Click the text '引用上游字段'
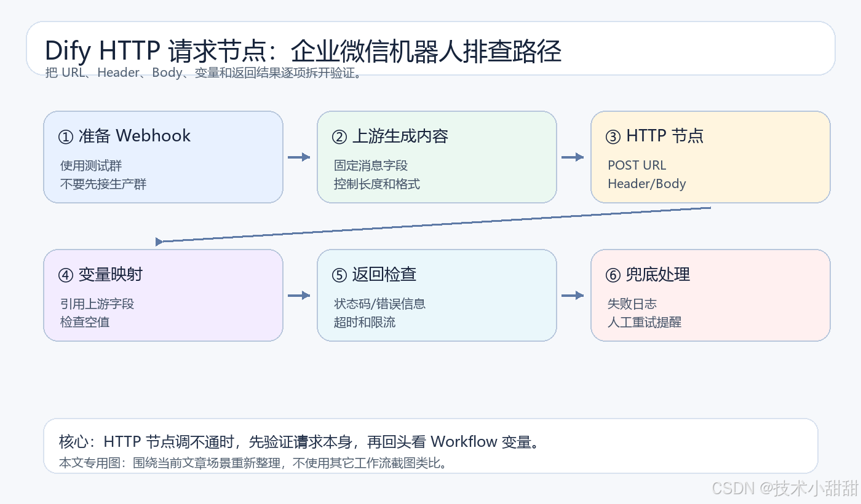The image size is (861, 504). coord(97,304)
